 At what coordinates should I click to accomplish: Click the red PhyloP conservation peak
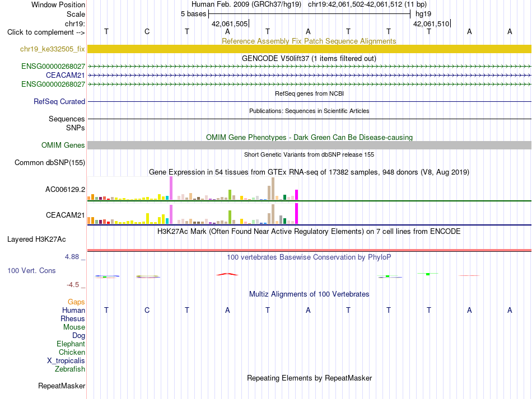(x=227, y=274)
